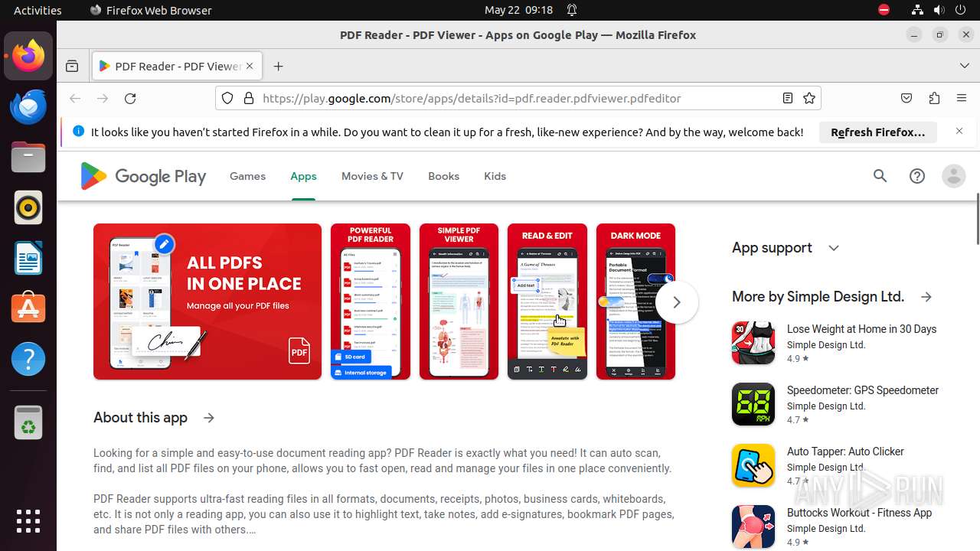Launch Thunderbird Mail from dock

click(28, 106)
